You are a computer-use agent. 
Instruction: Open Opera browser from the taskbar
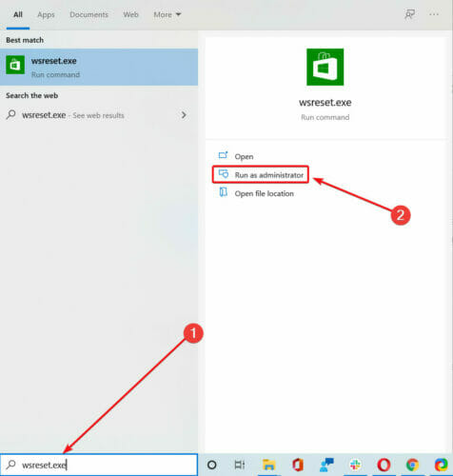[384, 465]
